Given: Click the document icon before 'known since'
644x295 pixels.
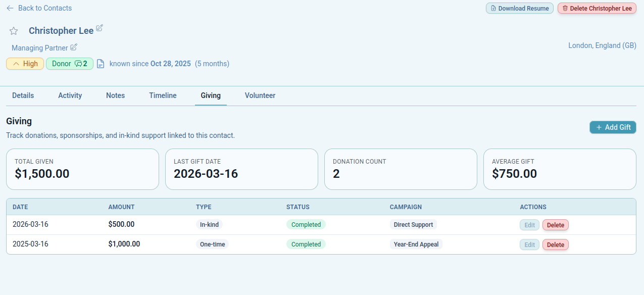Looking at the screenshot, I should click(101, 64).
